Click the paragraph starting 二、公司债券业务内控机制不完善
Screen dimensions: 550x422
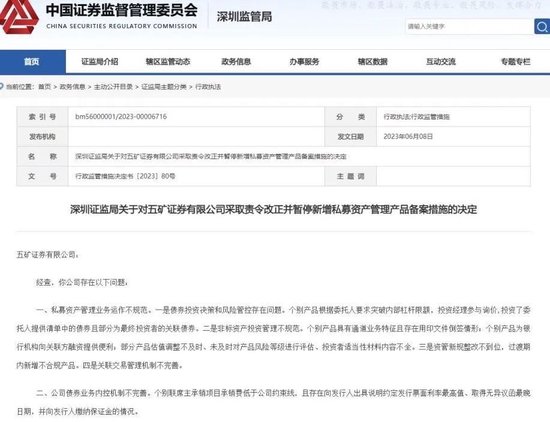click(x=273, y=402)
